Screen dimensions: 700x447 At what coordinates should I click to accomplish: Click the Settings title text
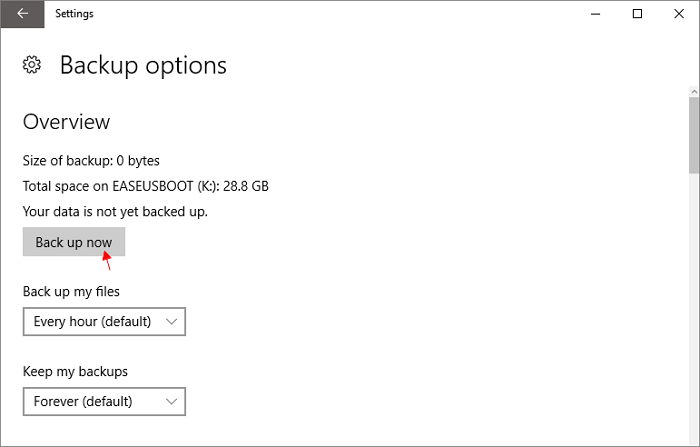click(x=74, y=14)
